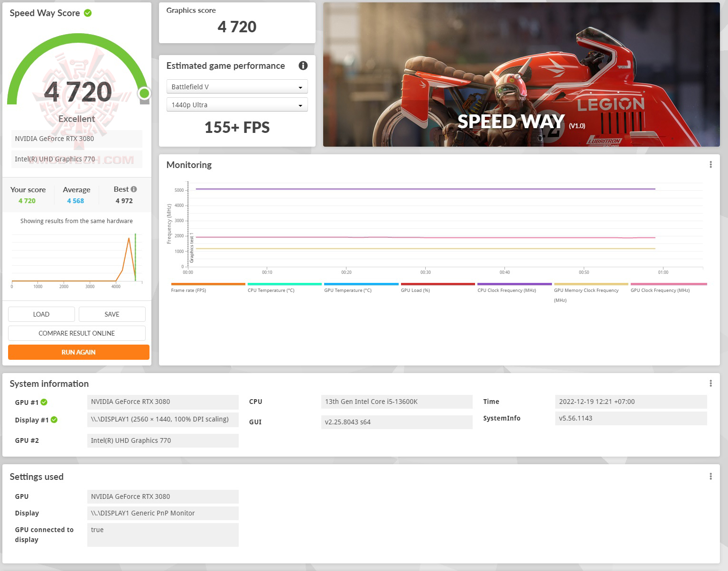Image resolution: width=728 pixels, height=571 pixels.
Task: Click the Average score value 4 568
Action: (x=75, y=201)
